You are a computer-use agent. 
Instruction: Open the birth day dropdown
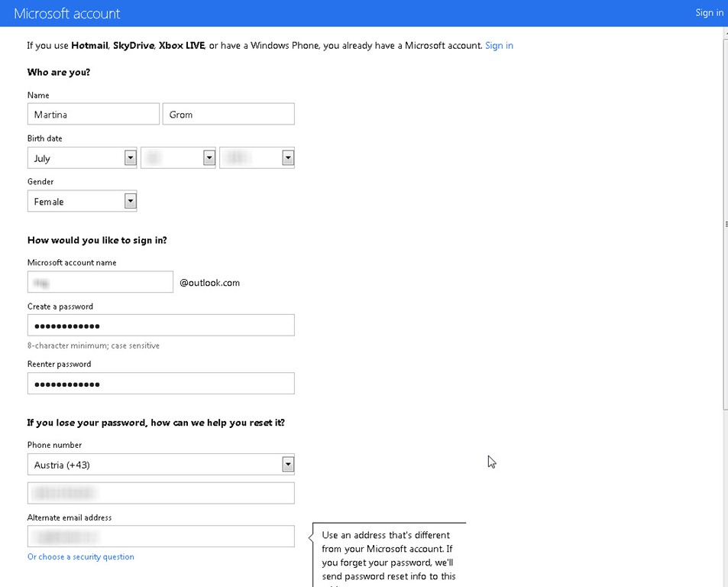(178, 158)
